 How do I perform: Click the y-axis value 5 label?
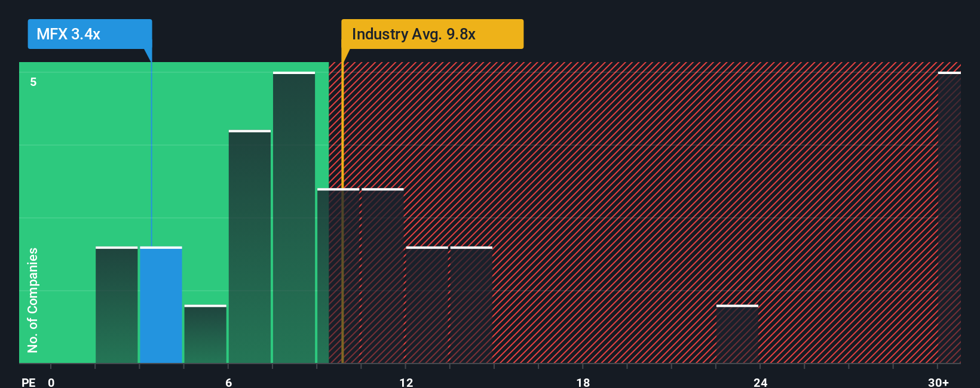(33, 82)
